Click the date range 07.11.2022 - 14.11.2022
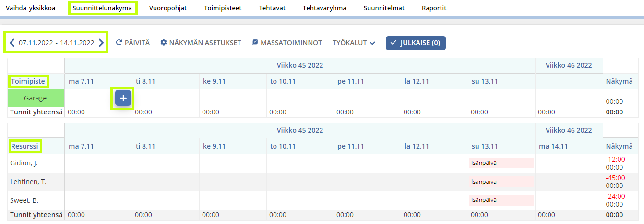The height and width of the screenshot is (224, 644). 56,43
